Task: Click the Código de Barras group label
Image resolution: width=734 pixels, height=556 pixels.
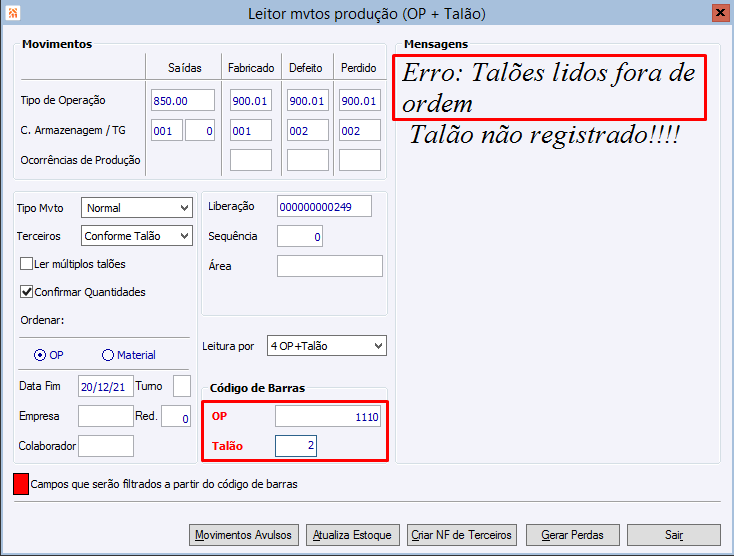Action: (257, 388)
